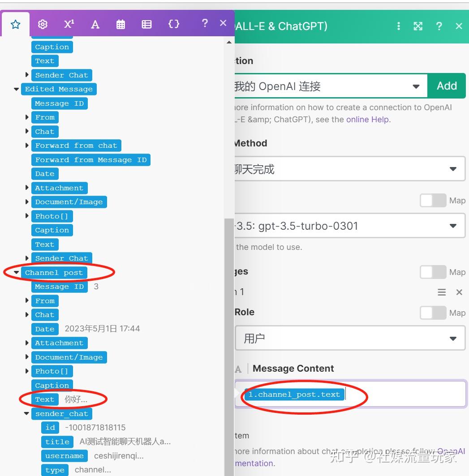Viewport: 469px width, 476px height.
Task: Expand Forward from chat under Edited Message
Action: coord(27,146)
